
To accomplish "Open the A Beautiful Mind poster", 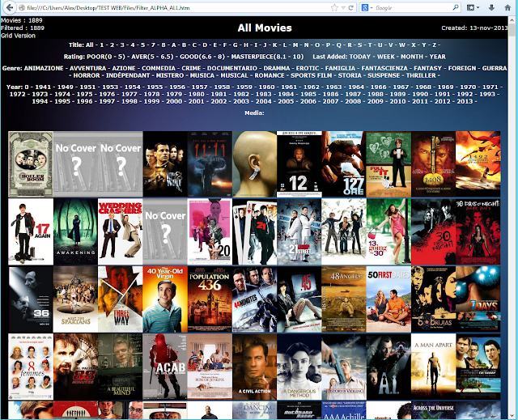I will pos(121,367).
